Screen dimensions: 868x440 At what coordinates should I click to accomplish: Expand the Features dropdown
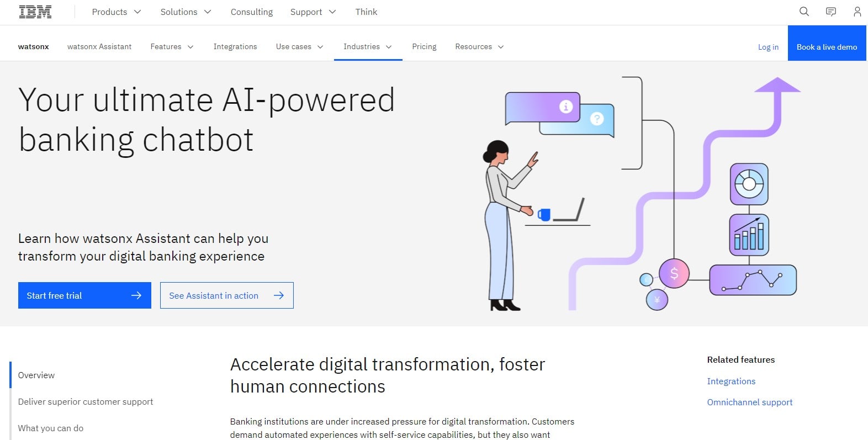172,46
